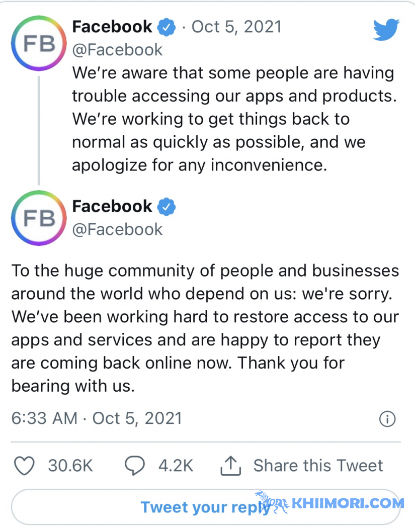This screenshot has width=415, height=532.
Task: Click the share upload arrow icon
Action: 231,466
